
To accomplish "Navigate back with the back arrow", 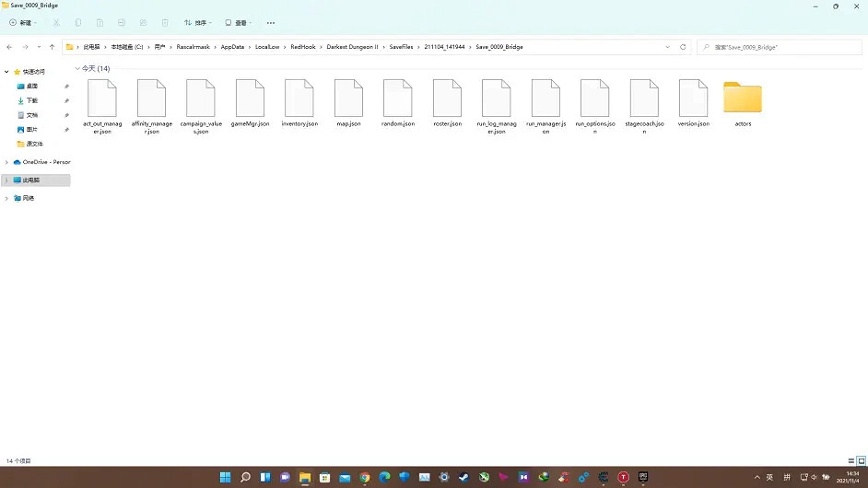I will 9,47.
